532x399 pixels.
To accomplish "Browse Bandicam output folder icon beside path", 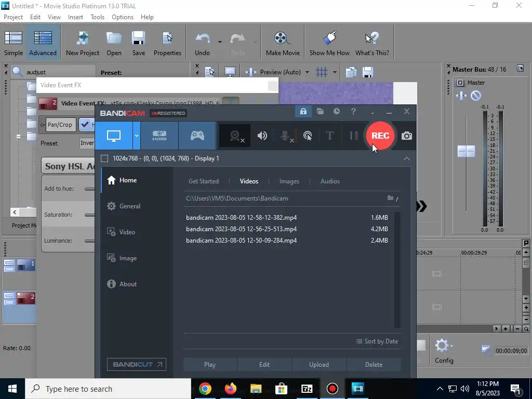I will pyautogui.click(x=391, y=198).
